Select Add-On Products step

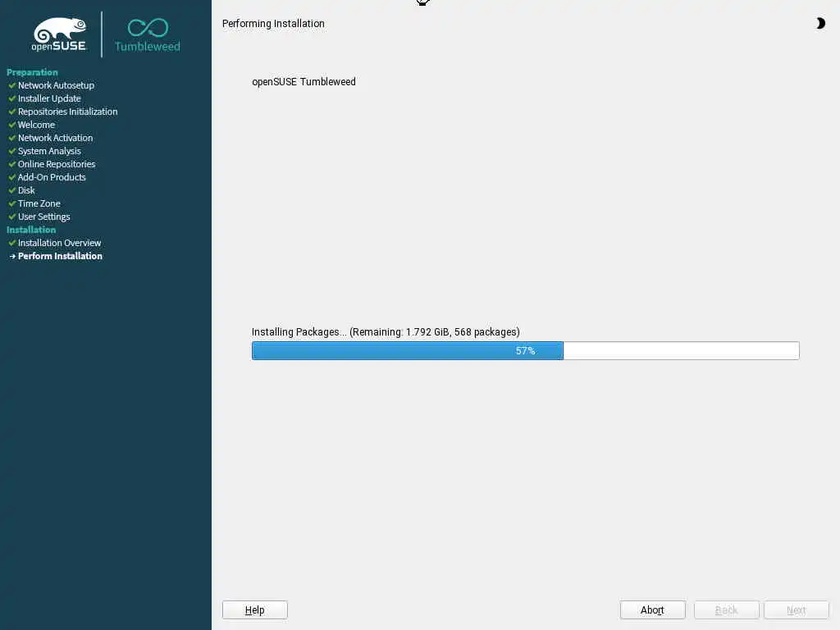52,177
